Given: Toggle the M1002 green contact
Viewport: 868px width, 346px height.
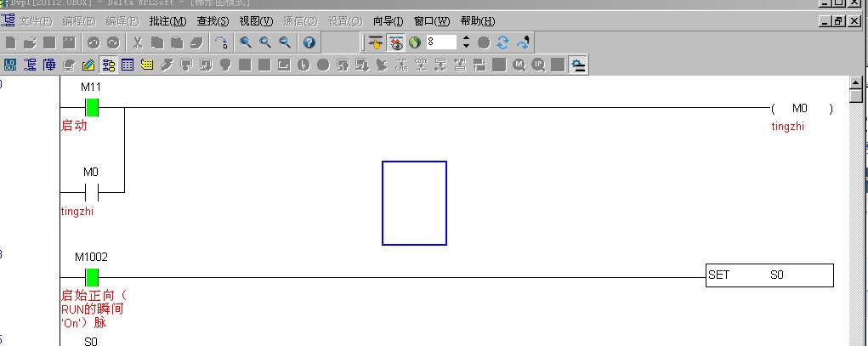Looking at the screenshot, I should click(92, 277).
